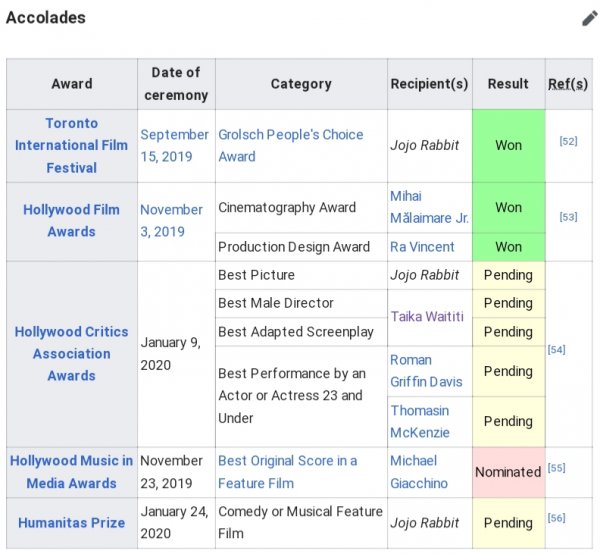The width and height of the screenshot is (600, 554).
Task: Click the November 3, 2019 date link
Action: pyautogui.click(x=174, y=220)
